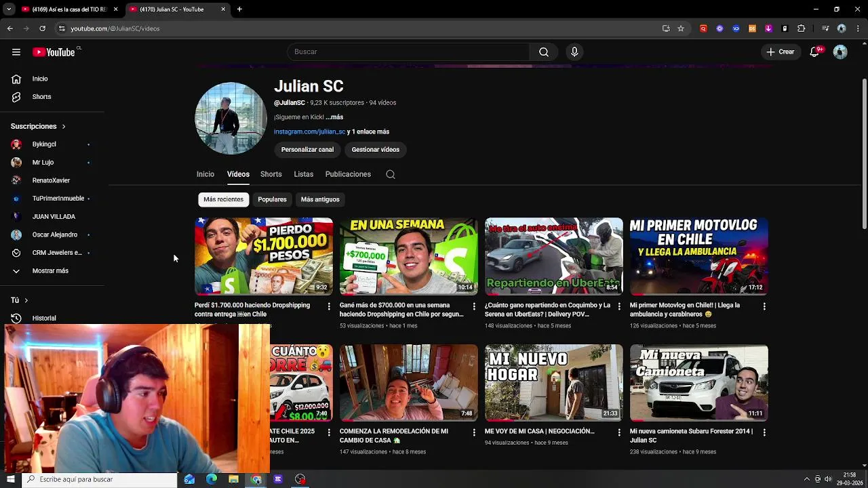The image size is (868, 488).
Task: Switch to the channel Inicio tab
Action: click(x=205, y=174)
